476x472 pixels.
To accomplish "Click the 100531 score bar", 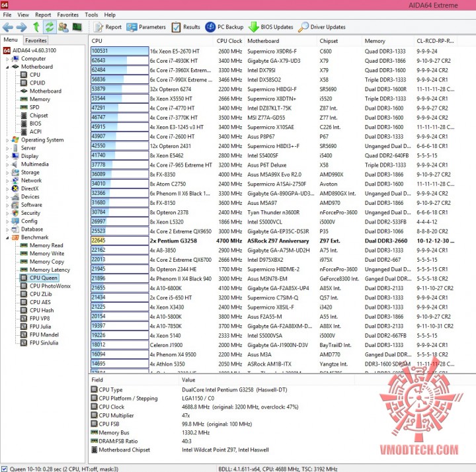I will pos(120,51).
